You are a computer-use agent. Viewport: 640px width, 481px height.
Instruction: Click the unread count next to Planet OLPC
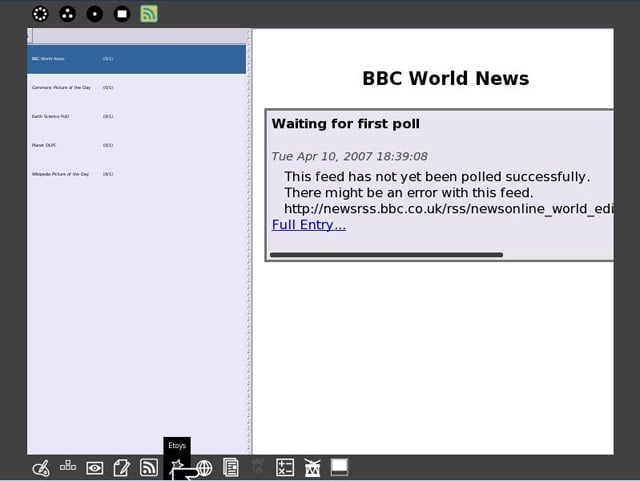click(x=108, y=145)
